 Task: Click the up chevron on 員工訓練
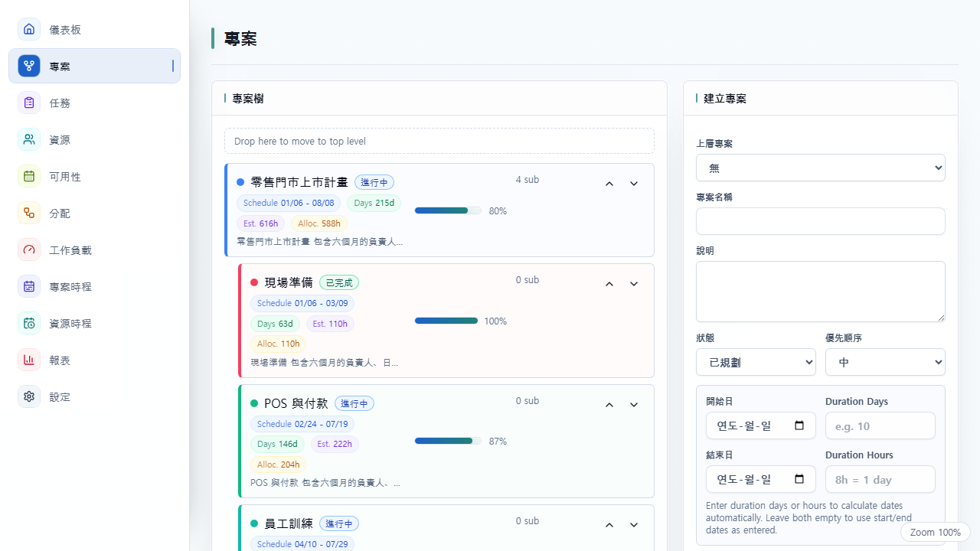tap(609, 525)
